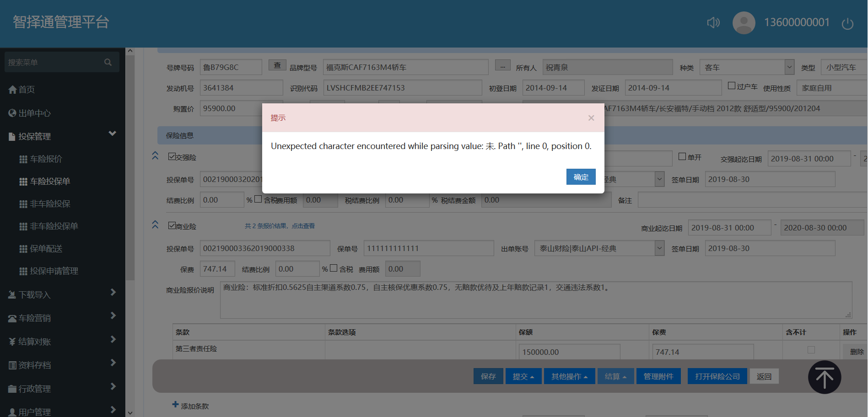
Task: Collapse the 商业险 section double chevron
Action: [155, 225]
